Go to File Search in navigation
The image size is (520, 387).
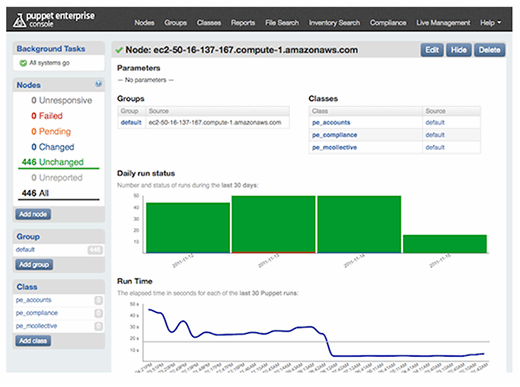coord(282,23)
